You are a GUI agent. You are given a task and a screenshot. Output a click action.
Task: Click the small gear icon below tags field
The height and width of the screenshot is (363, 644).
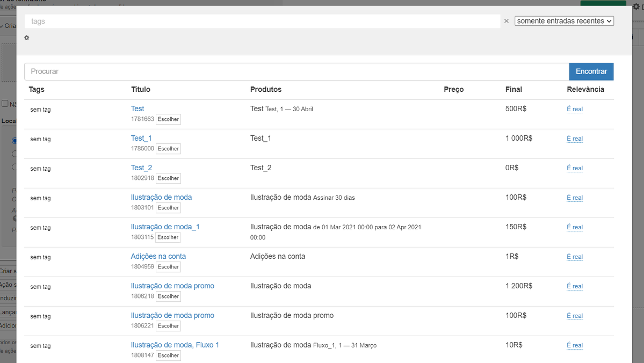[x=27, y=38]
